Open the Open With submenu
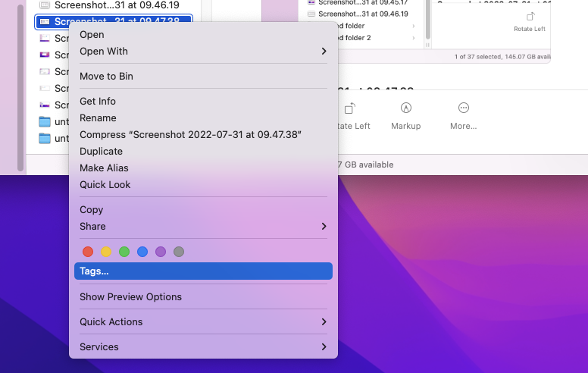 pos(203,52)
